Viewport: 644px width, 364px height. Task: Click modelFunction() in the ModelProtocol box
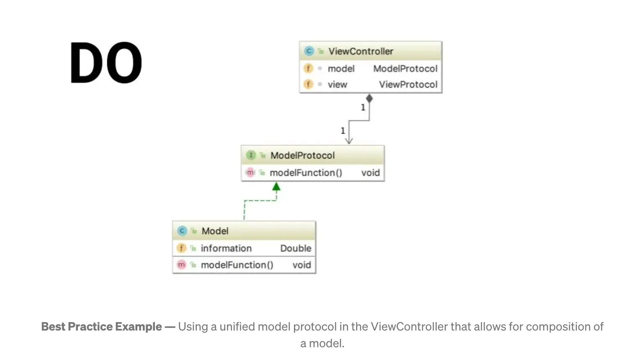(306, 173)
